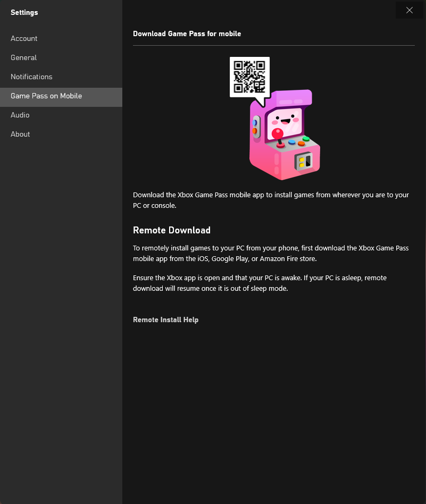This screenshot has height=504, width=426.
Task: Go to Audio settings
Action: click(x=61, y=115)
